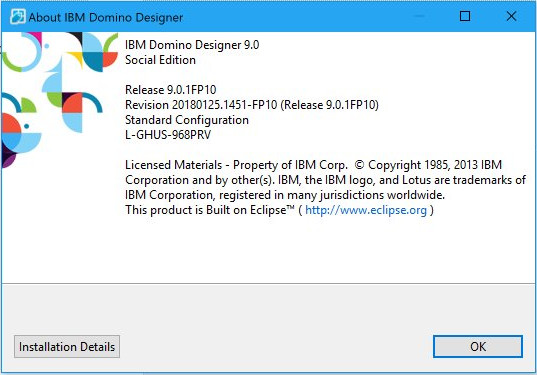Click the colorful IBM splash artwork image
Viewport: 537px width, 375px height.
click(60, 100)
